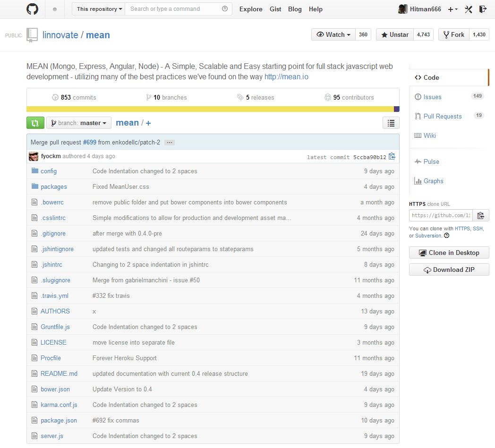Viewport: 495px width, 448px height.
Task: Open the search help icon in command bar
Action: (x=225, y=9)
